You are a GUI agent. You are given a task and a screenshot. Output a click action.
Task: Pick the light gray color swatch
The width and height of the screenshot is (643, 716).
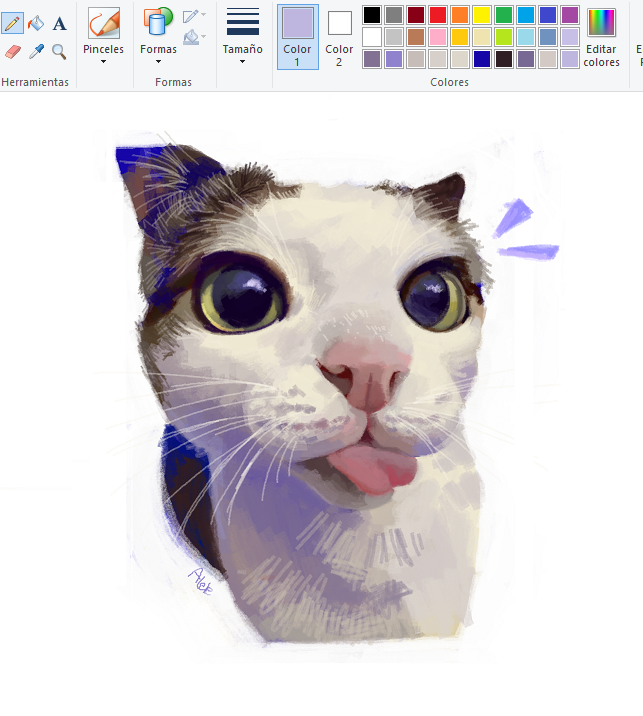point(394,37)
